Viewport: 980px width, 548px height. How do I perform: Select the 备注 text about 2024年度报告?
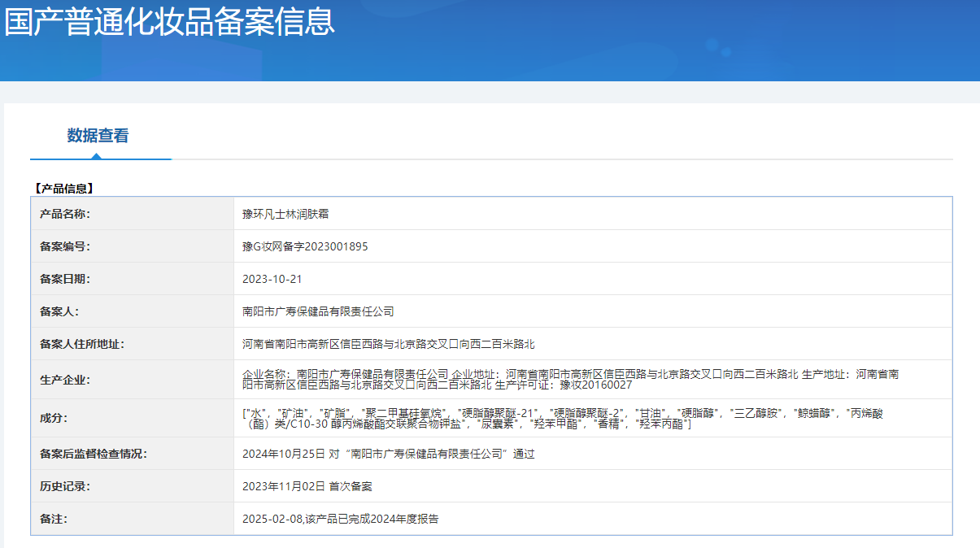click(x=340, y=519)
